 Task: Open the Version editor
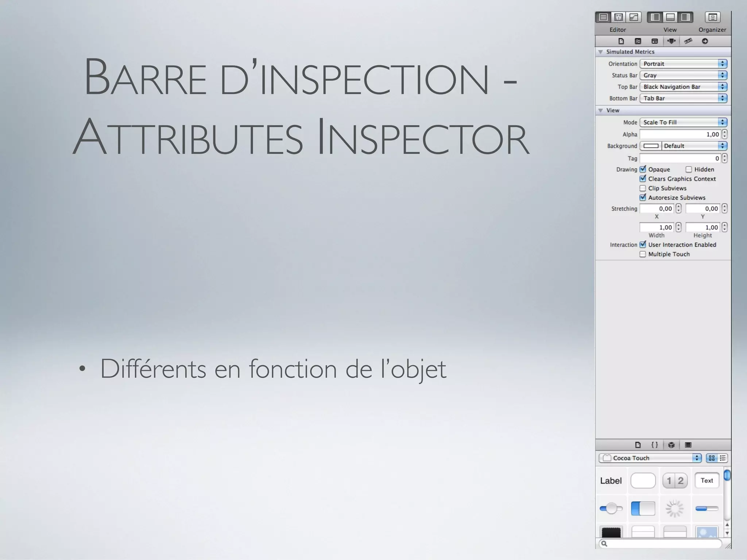tap(634, 17)
